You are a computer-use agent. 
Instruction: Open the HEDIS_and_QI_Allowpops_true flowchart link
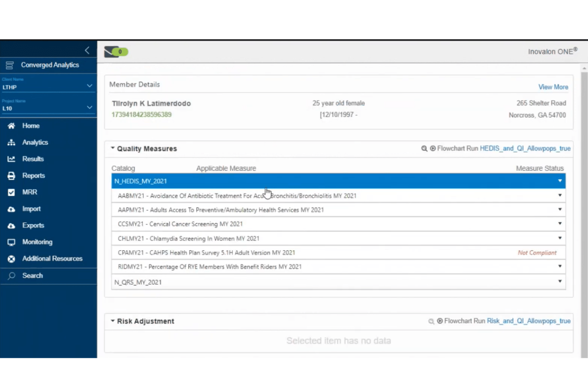pyautogui.click(x=525, y=149)
